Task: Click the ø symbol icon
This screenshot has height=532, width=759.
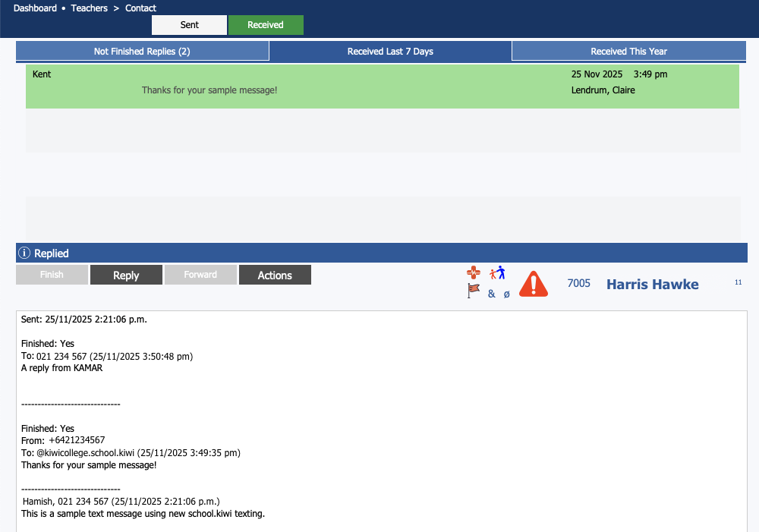Action: (x=506, y=294)
